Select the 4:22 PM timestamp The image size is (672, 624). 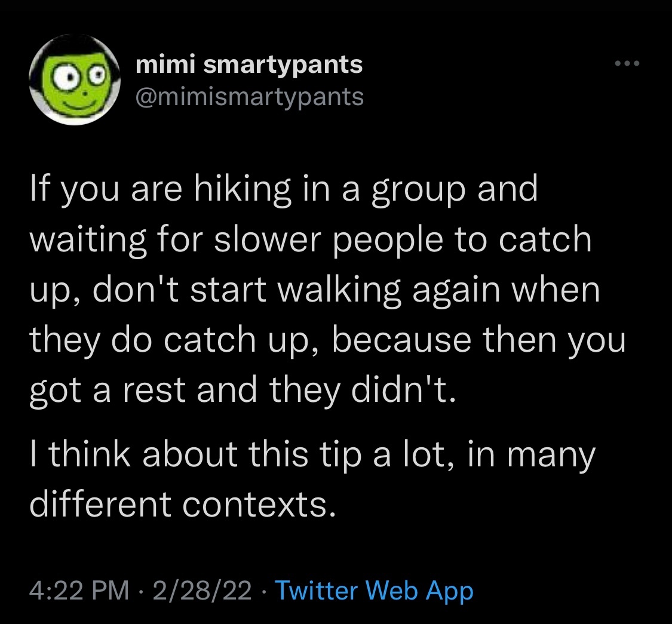(x=79, y=590)
